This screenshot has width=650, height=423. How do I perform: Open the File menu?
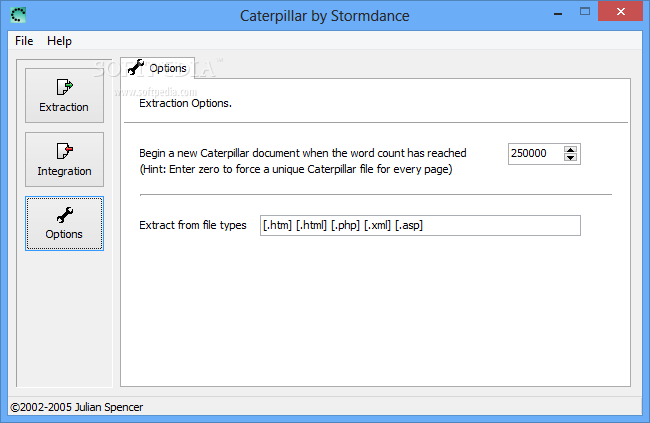[24, 41]
